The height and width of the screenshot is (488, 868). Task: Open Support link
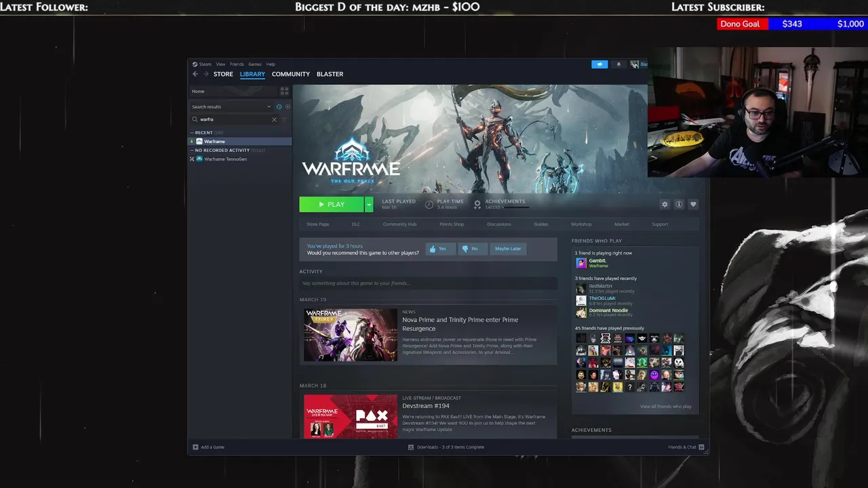point(660,224)
